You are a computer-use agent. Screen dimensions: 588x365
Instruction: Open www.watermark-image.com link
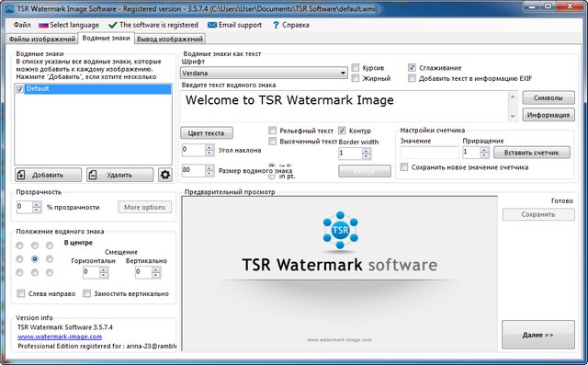[x=60, y=336]
